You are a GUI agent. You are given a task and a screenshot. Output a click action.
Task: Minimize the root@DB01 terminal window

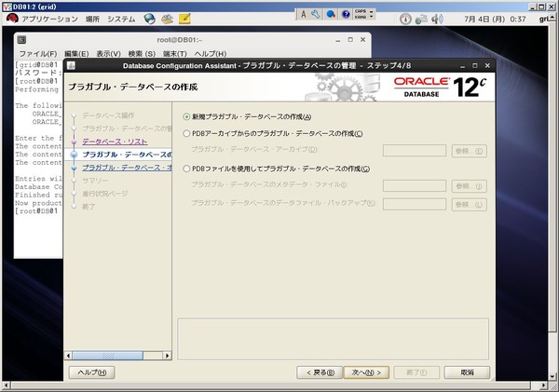(338, 40)
